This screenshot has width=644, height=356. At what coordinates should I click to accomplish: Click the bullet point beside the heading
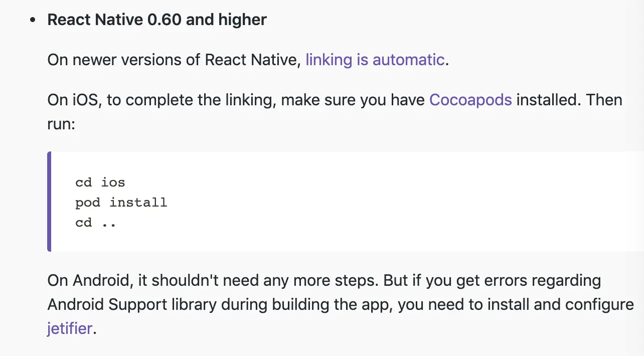tap(33, 21)
